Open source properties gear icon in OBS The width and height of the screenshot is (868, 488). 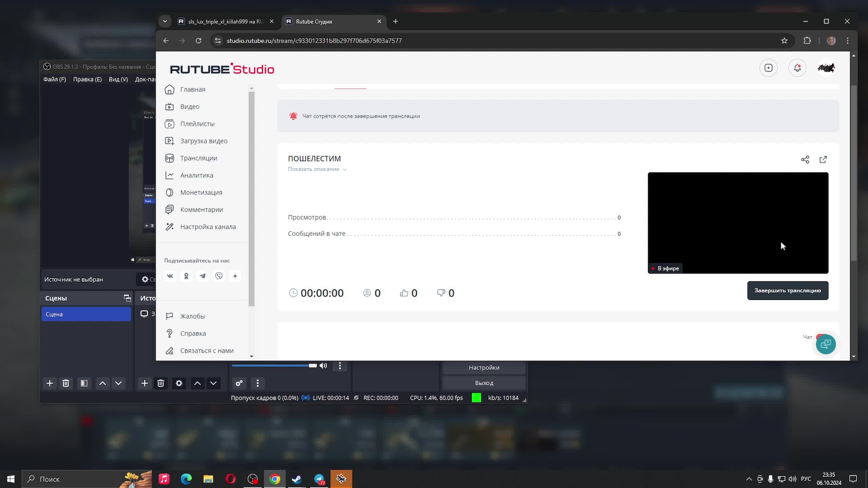pyautogui.click(x=179, y=383)
